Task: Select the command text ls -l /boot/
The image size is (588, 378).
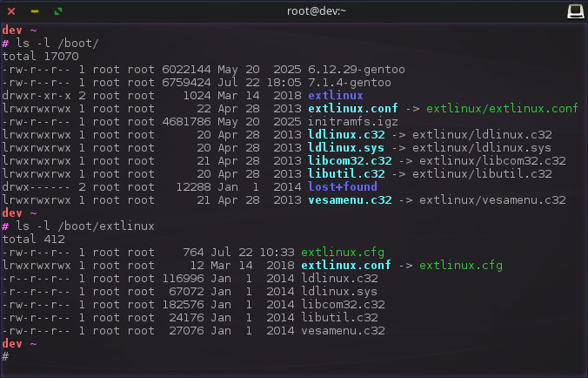Action: click(57, 44)
